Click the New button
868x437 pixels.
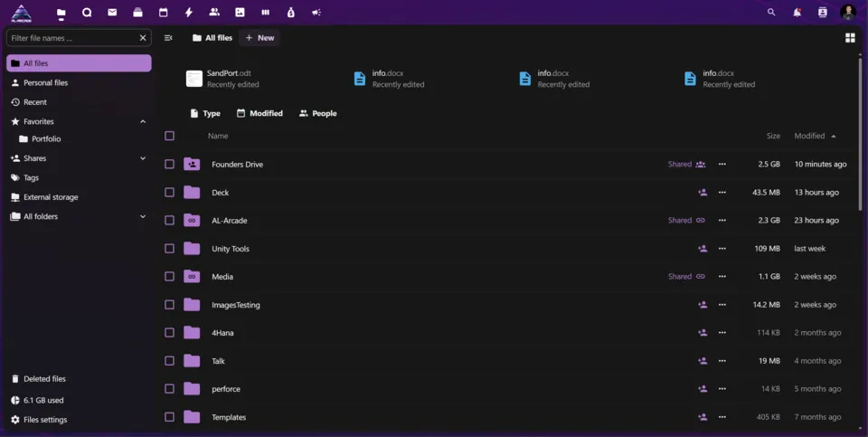tap(259, 38)
